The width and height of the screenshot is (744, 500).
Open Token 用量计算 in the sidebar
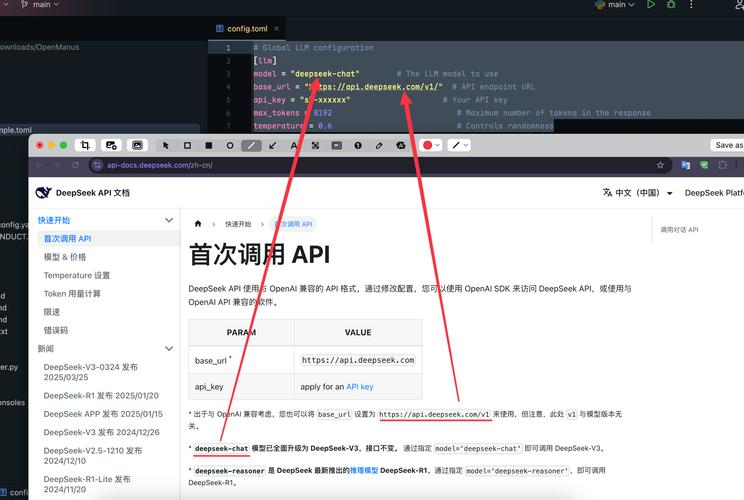tap(72, 294)
